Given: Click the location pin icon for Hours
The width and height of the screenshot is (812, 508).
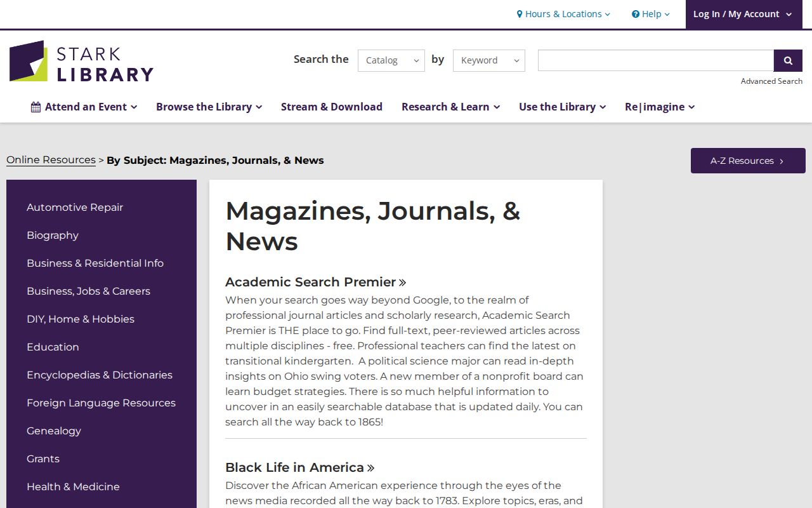Looking at the screenshot, I should [x=520, y=14].
